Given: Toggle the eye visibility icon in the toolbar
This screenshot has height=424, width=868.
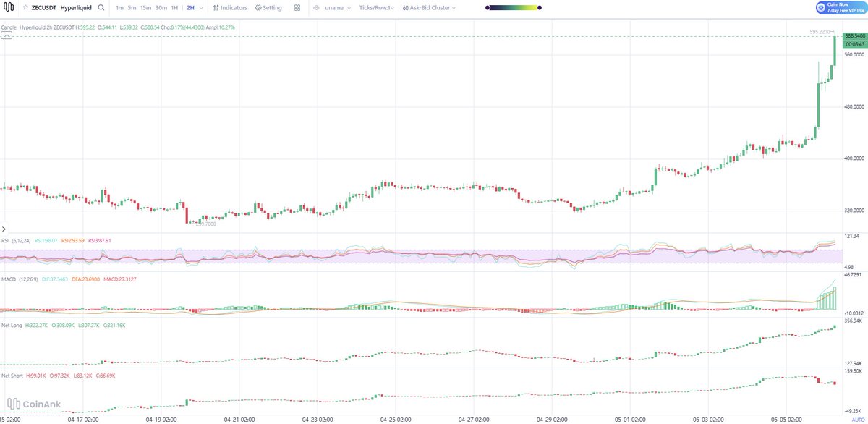Looking at the screenshot, I should click(316, 8).
